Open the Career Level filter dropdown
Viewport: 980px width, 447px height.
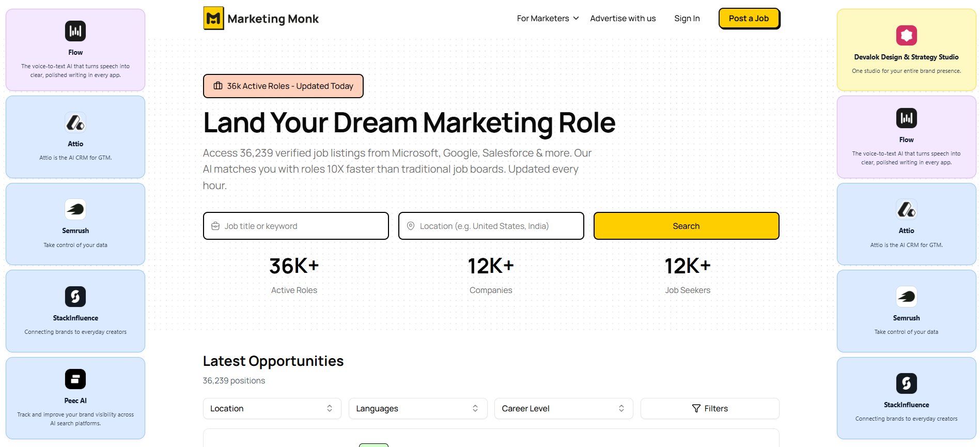[x=564, y=408]
